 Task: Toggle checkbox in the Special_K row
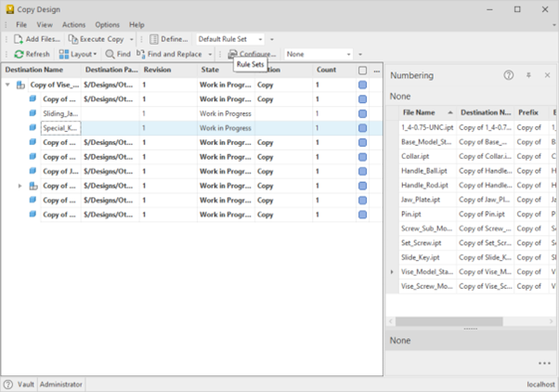pyautogui.click(x=362, y=128)
